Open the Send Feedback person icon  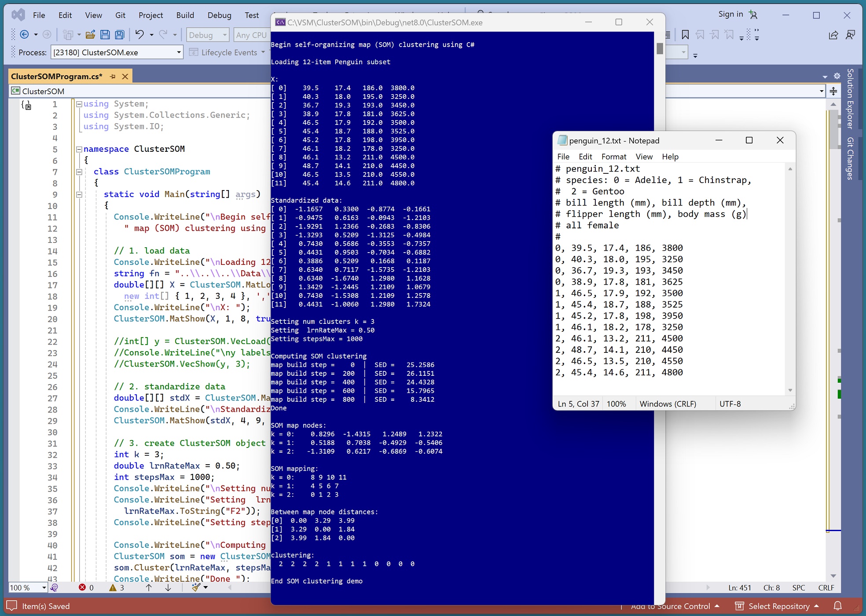[851, 35]
